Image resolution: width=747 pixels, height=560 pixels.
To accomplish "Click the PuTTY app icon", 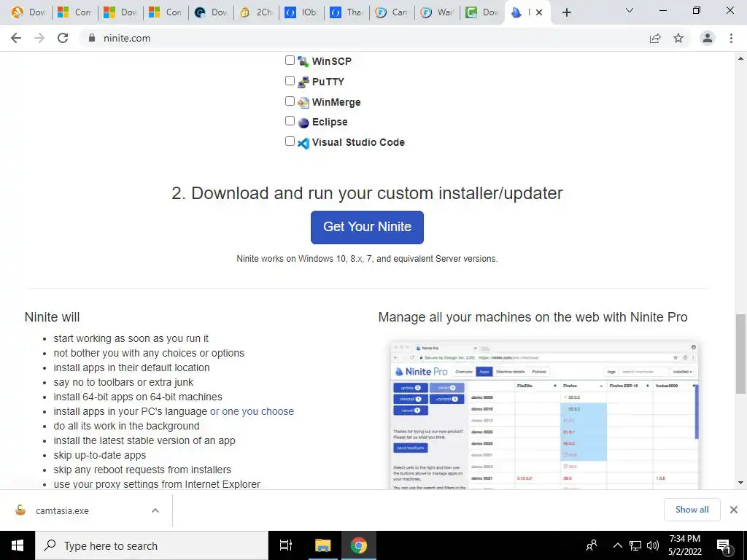I will coord(303,82).
